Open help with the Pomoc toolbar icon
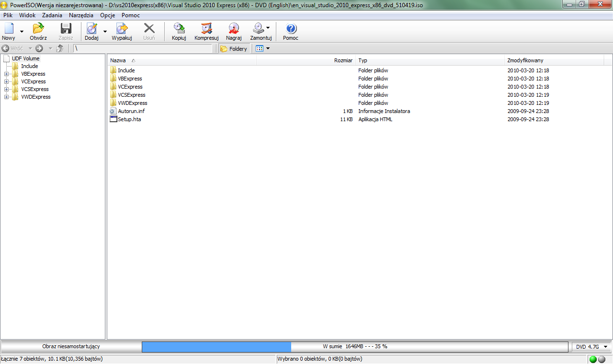 (291, 29)
